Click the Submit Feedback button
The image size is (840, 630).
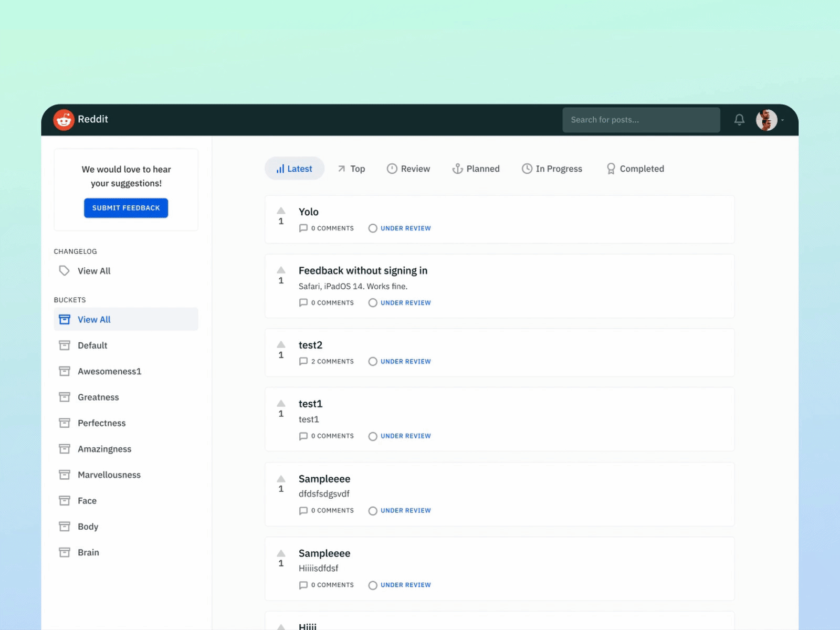[x=126, y=208]
